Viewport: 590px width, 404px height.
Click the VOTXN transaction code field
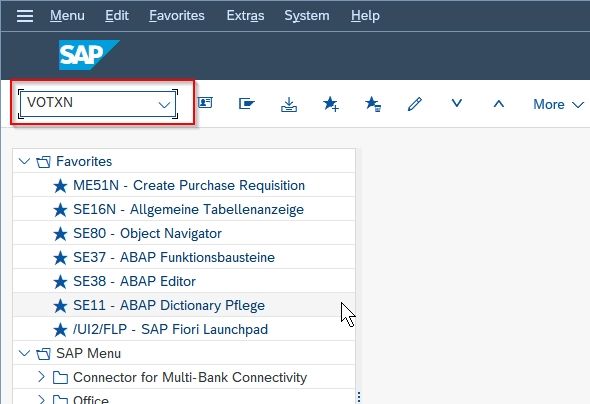point(98,103)
